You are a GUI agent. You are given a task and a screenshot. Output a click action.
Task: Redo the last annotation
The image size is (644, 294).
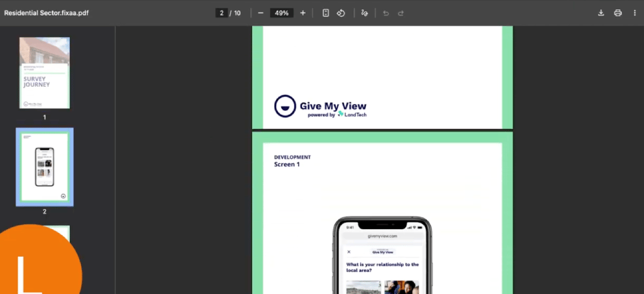tap(401, 13)
